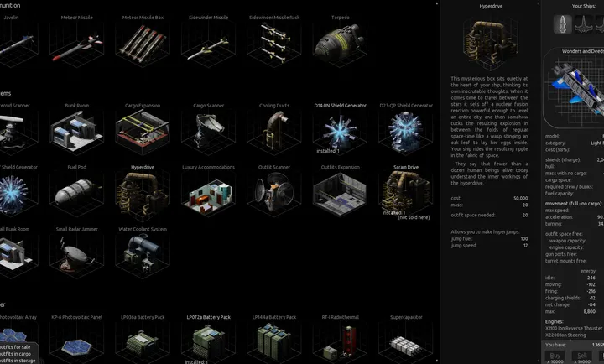Collapse the Systems category header

7,93
